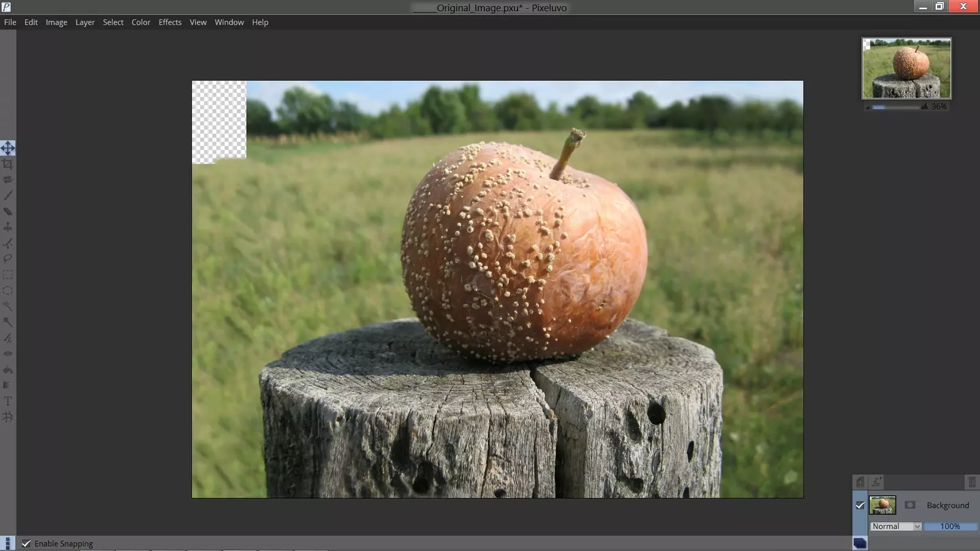Screen dimensions: 980x551
Task: Open the Layer menu
Action: click(85, 22)
